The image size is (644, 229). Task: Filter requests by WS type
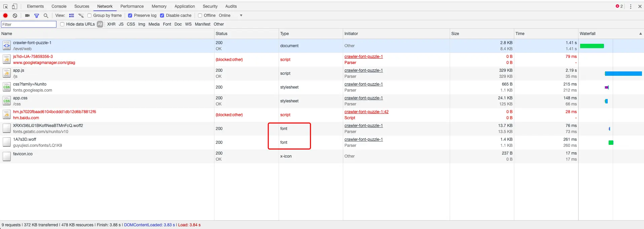188,24
